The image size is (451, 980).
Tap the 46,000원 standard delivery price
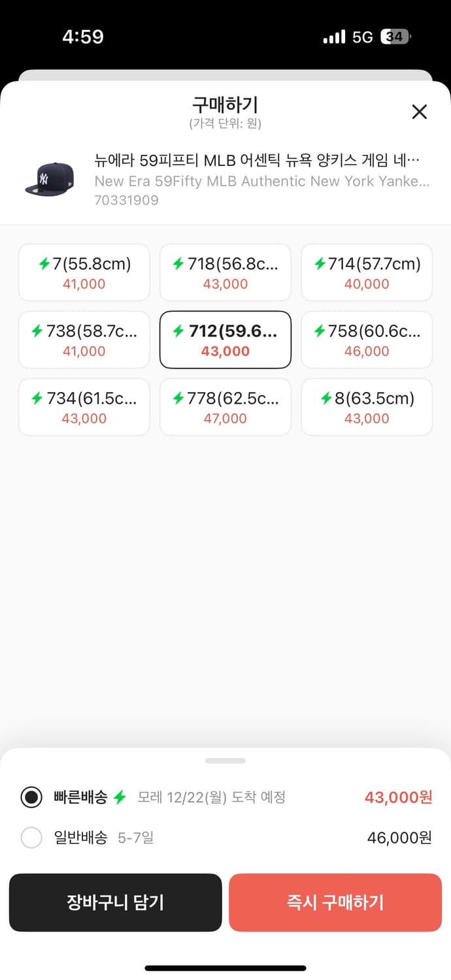pos(399,838)
